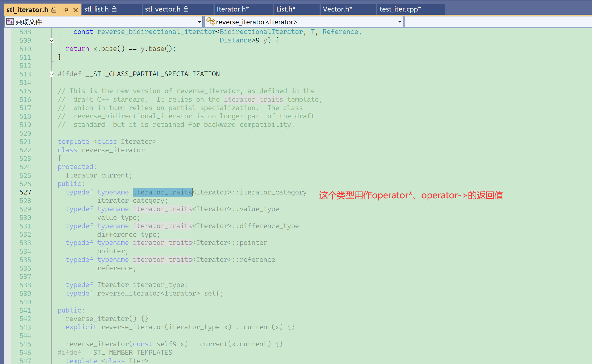Open the Vector.h* tab
Image resolution: width=592 pixels, height=364 pixels.
pos(337,9)
